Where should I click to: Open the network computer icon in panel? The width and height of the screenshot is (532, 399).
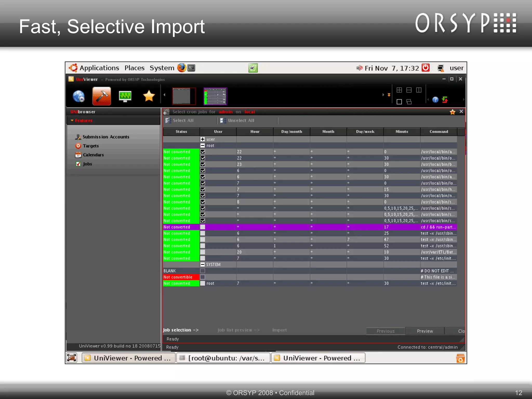(441, 68)
